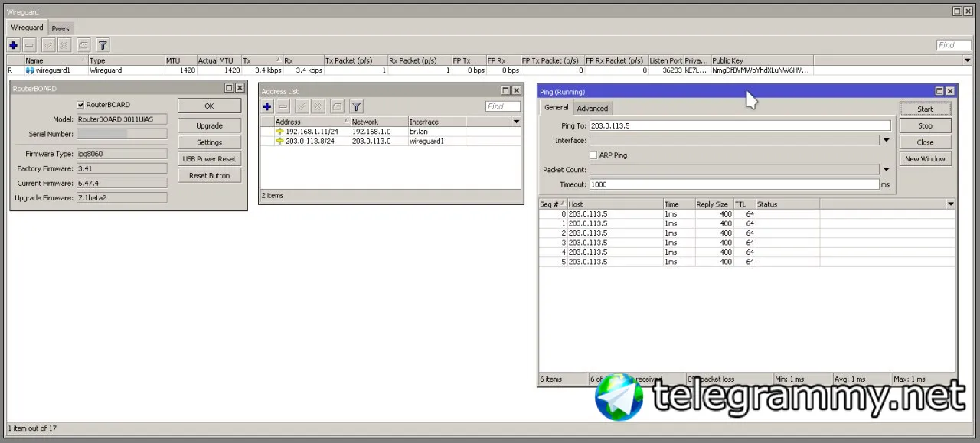
Task: Sort Address List by Interface column
Action: [436, 122]
